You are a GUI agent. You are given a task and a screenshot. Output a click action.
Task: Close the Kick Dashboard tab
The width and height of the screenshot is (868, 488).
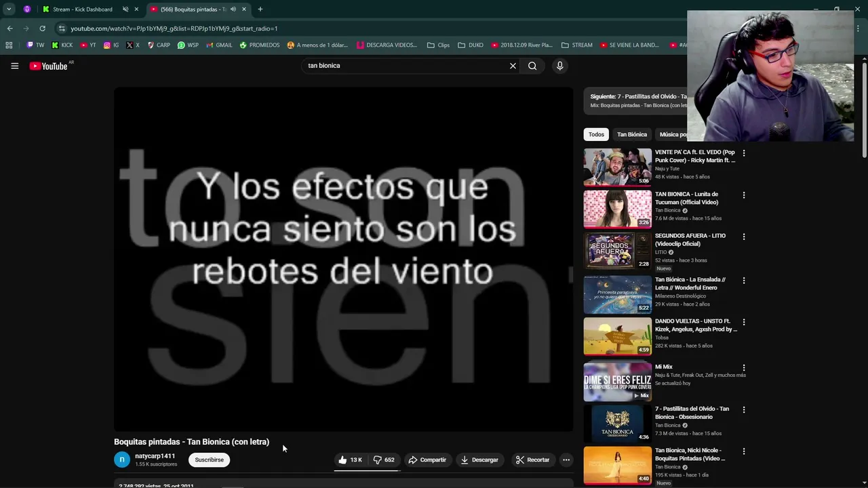136,9
